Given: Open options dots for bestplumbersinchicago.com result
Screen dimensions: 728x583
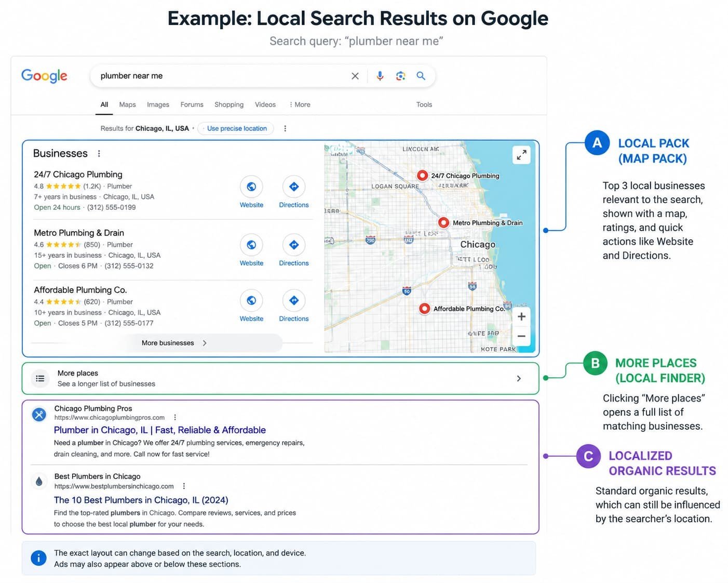Looking at the screenshot, I should pyautogui.click(x=184, y=486).
